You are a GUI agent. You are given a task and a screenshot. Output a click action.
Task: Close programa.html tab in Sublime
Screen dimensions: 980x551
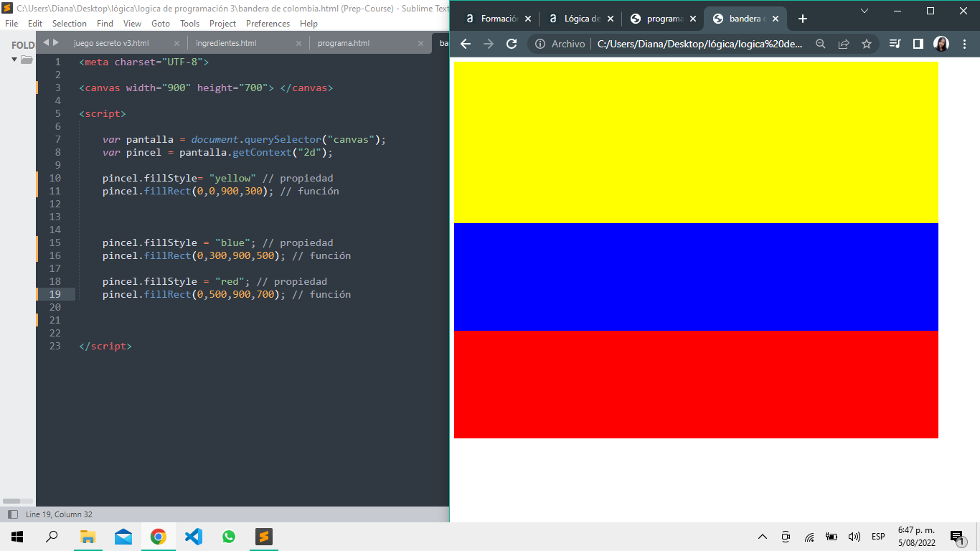pyautogui.click(x=420, y=43)
